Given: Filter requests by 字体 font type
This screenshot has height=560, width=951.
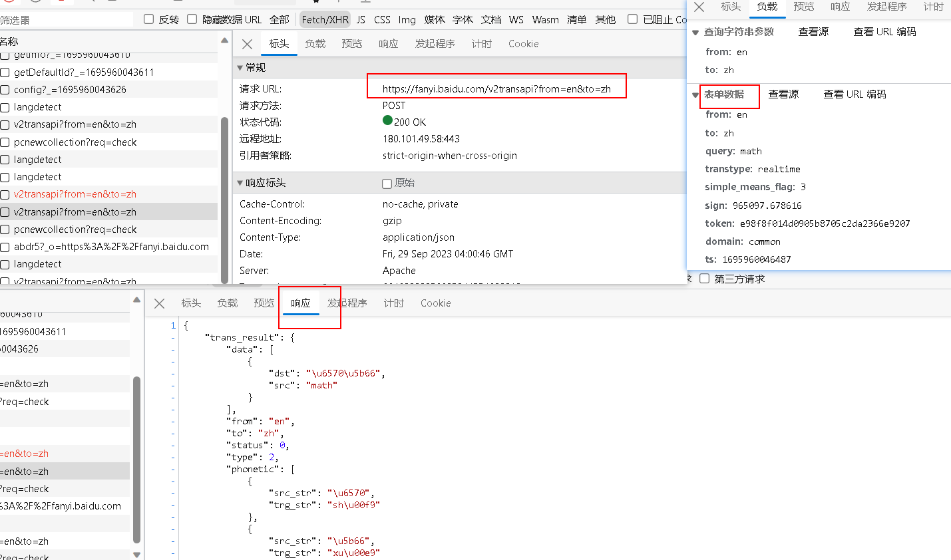Looking at the screenshot, I should point(463,20).
